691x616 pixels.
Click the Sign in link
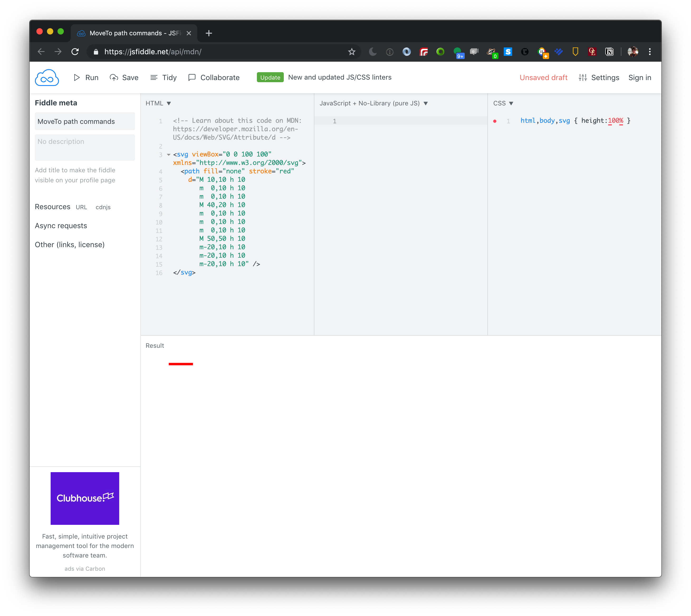[640, 77]
